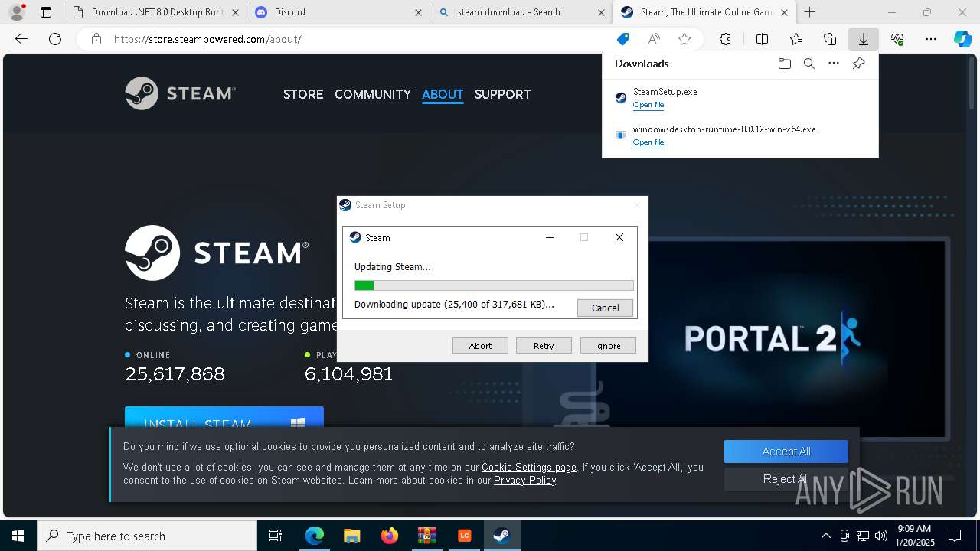Viewport: 980px width, 551px height.
Task: Accept All cookies
Action: point(786,452)
